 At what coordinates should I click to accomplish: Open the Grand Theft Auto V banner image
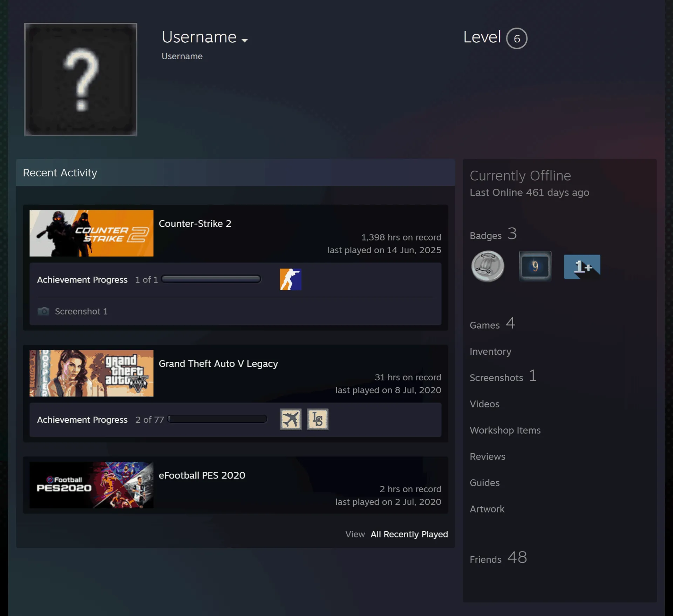(x=91, y=373)
